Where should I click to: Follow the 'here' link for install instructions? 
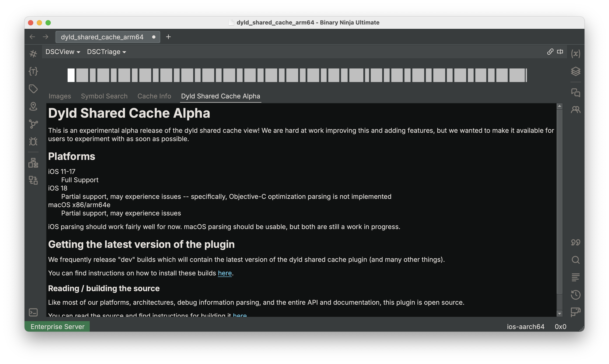click(225, 273)
